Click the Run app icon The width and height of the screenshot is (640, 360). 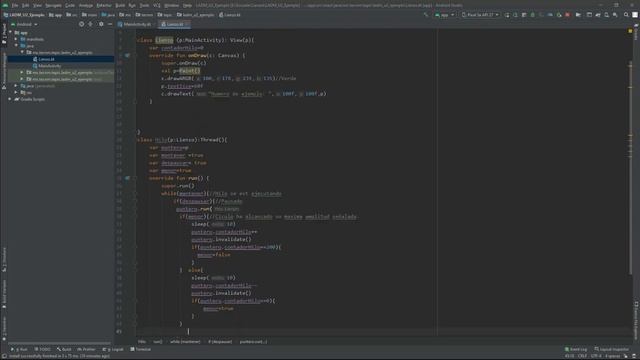click(x=507, y=15)
